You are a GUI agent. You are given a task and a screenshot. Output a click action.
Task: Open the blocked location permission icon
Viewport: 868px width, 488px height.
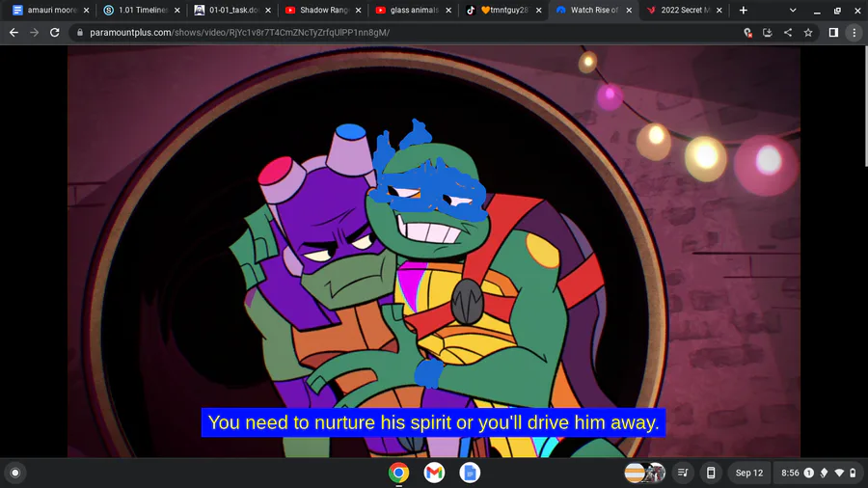click(747, 33)
